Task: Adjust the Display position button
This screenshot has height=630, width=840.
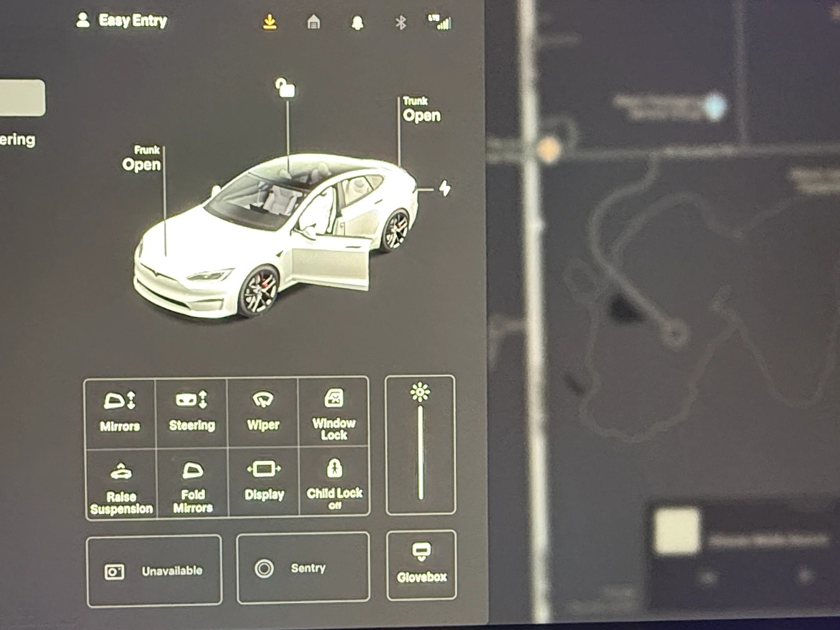Action: pyautogui.click(x=264, y=482)
